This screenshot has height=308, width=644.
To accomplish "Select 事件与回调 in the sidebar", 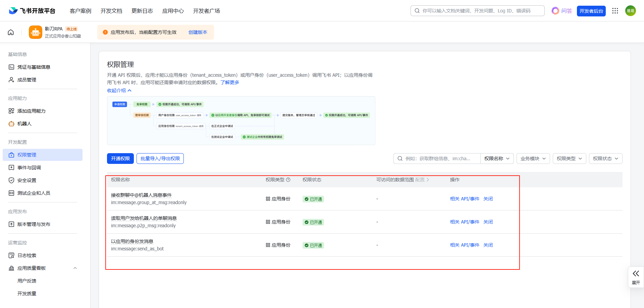I will click(x=29, y=168).
